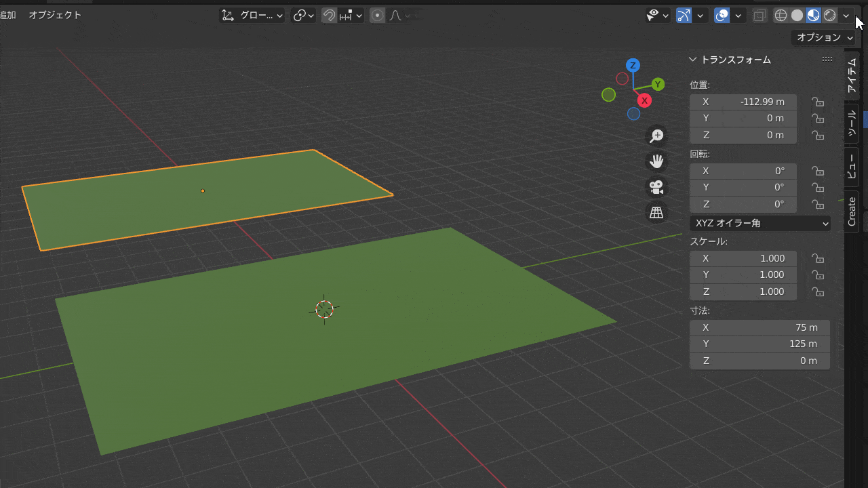868x488 pixels.
Task: Select the Wireframe viewport shading mode
Action: (x=781, y=15)
